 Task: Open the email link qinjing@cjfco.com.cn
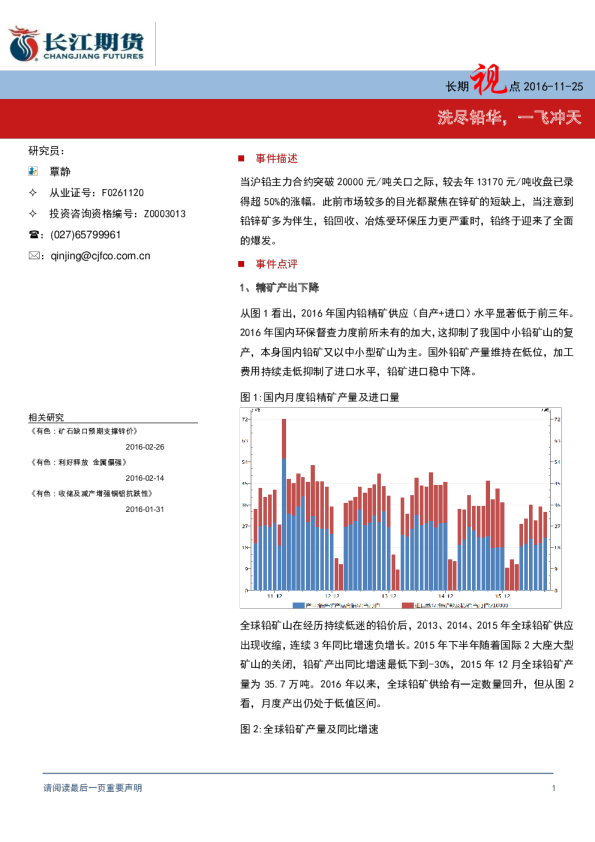(x=100, y=256)
